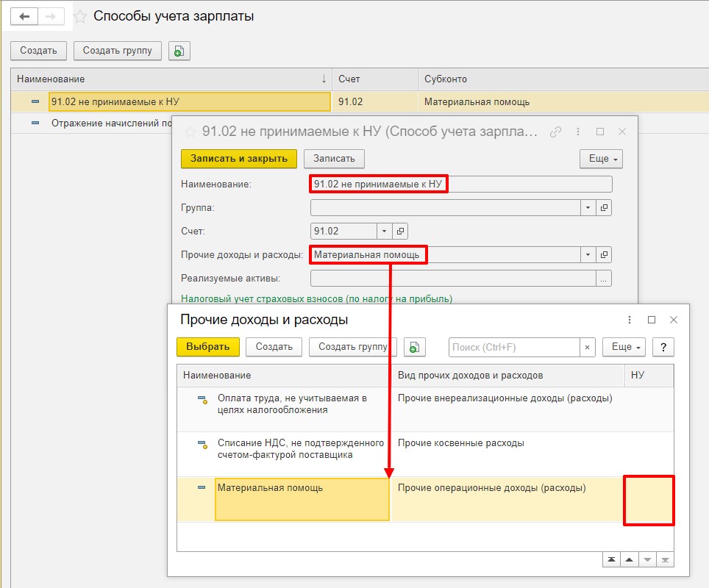709x588 pixels.
Task: Click Выбрать in the Прочие доходы и расходы dialog
Action: click(208, 347)
